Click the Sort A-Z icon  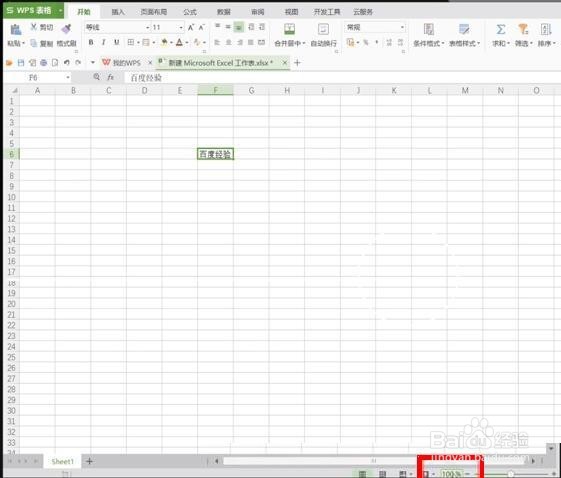pos(546,29)
